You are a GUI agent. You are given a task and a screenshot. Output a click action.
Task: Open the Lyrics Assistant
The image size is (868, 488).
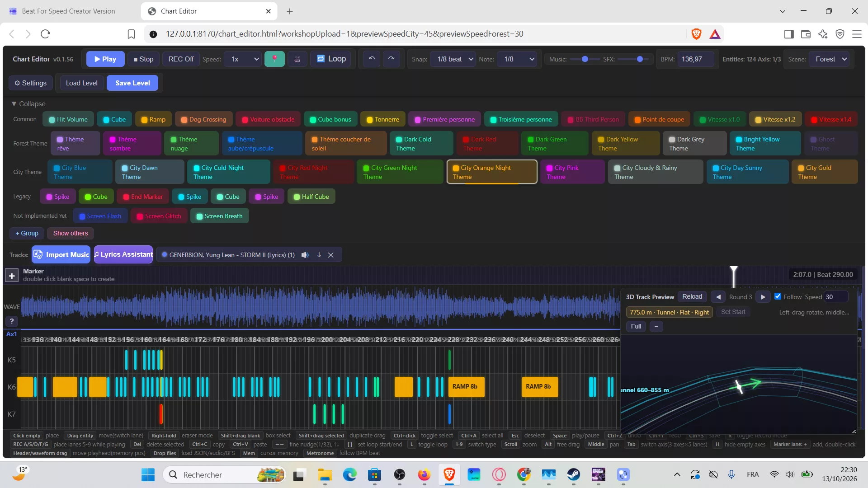coord(123,254)
